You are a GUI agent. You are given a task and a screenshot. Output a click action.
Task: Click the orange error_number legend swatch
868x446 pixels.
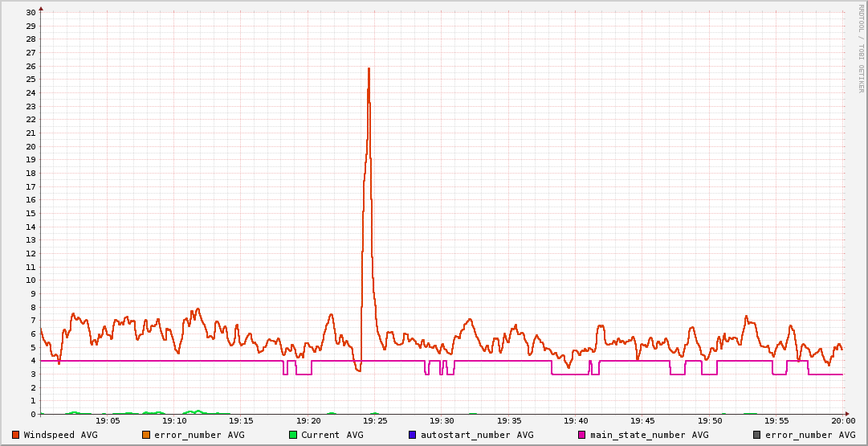click(146, 435)
